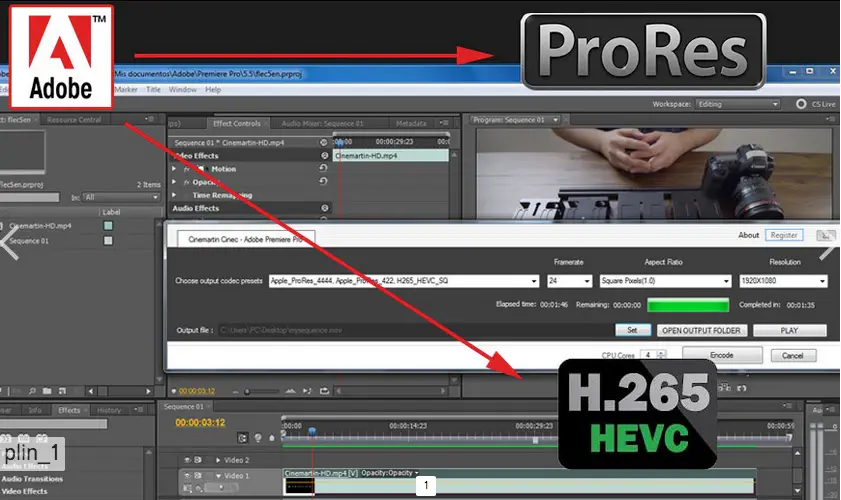Click the Encode button
The image size is (841, 500).
(722, 355)
